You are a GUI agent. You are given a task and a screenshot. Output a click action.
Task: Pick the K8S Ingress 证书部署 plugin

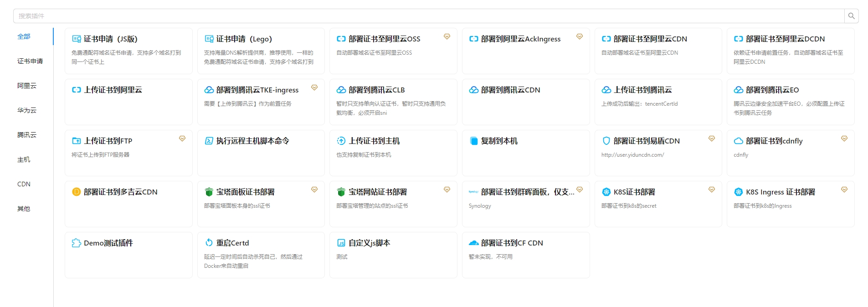pos(790,204)
